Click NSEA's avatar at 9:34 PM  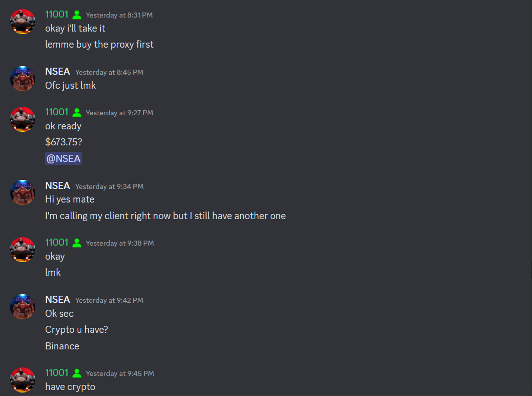pyautogui.click(x=23, y=192)
